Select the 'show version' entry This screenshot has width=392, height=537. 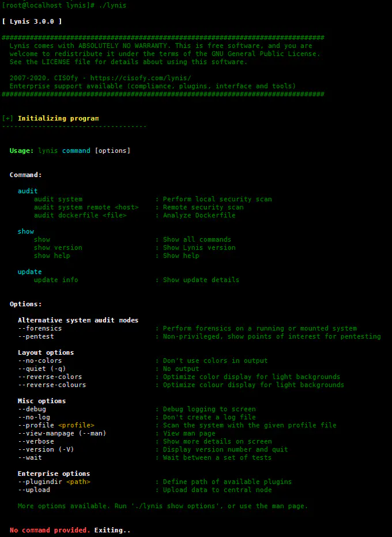(x=58, y=247)
